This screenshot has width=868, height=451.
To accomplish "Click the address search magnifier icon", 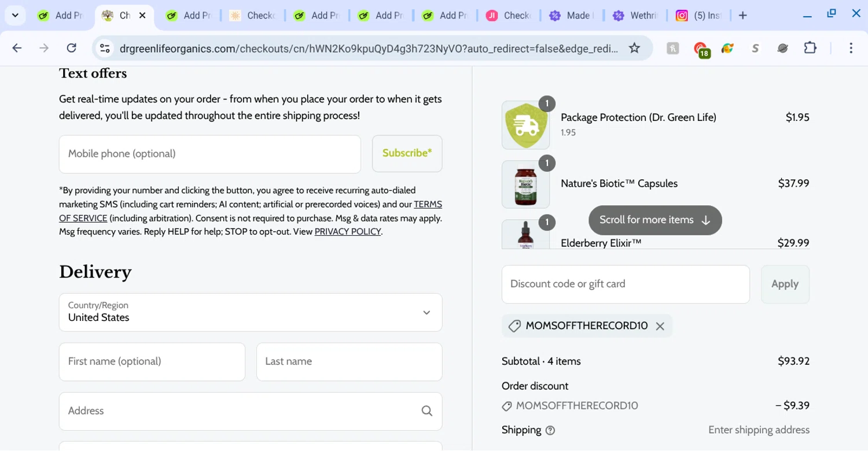I will 427,411.
